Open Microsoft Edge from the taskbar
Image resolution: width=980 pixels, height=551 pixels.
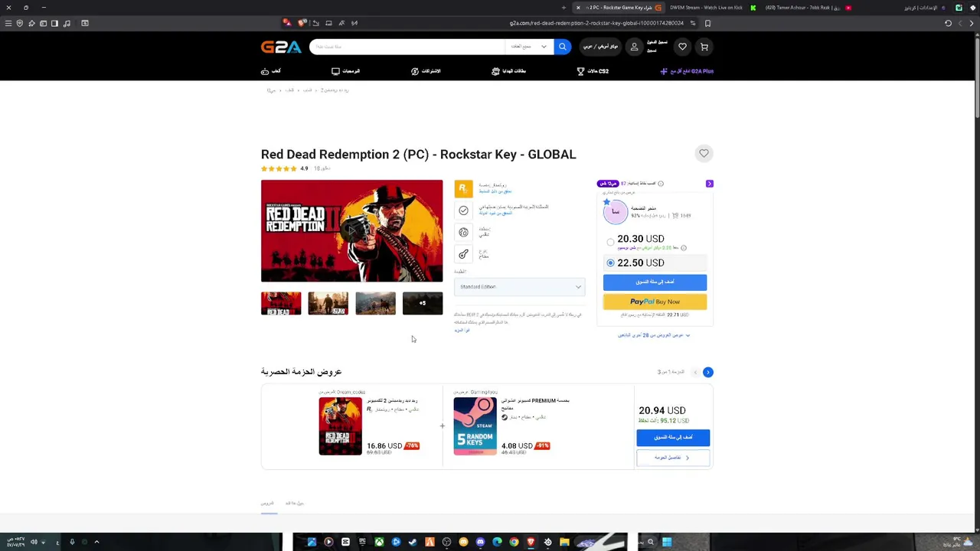pos(497,542)
